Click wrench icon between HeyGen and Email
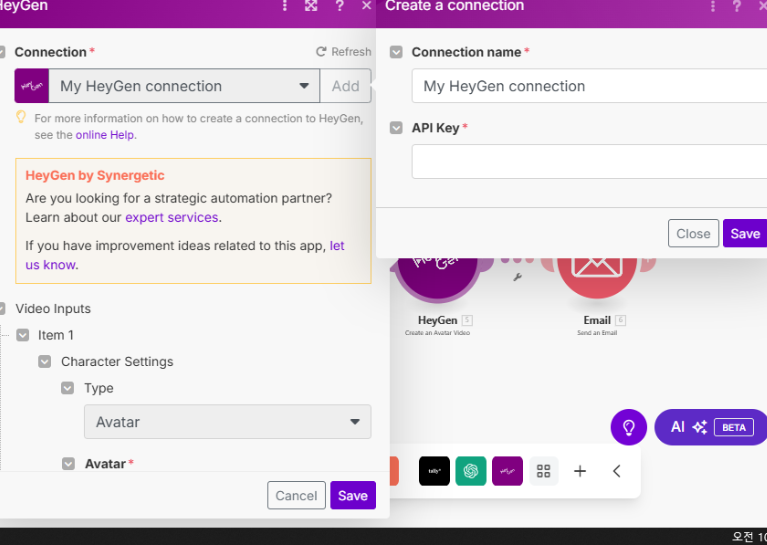767x545 pixels. pyautogui.click(x=518, y=277)
